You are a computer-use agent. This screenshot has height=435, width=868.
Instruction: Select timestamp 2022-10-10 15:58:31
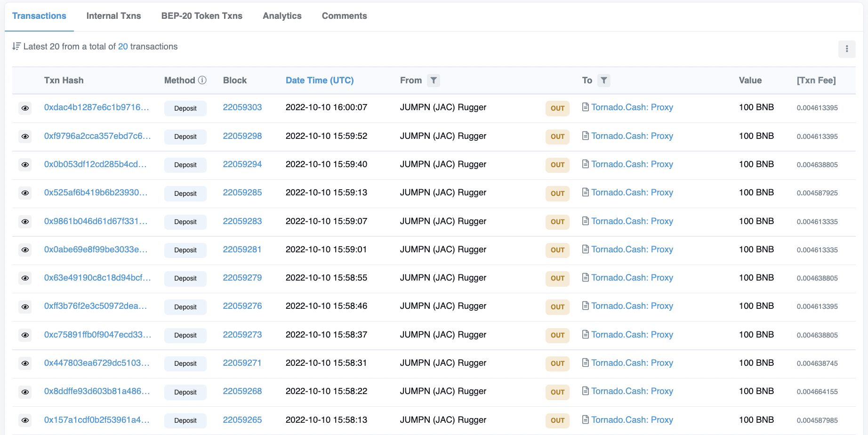(x=326, y=363)
